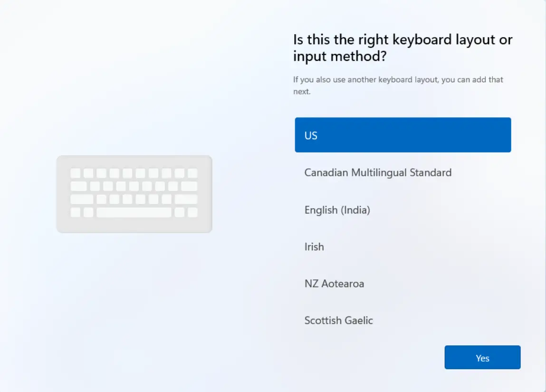Click the top-left key of keyboard illustration
The width and height of the screenshot is (546, 392).
pyautogui.click(x=75, y=173)
